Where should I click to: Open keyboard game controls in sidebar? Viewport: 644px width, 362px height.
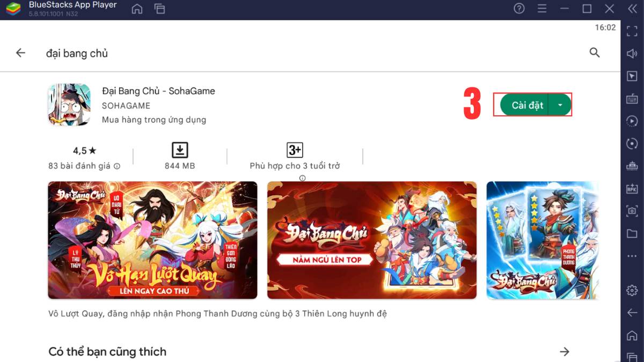632,99
